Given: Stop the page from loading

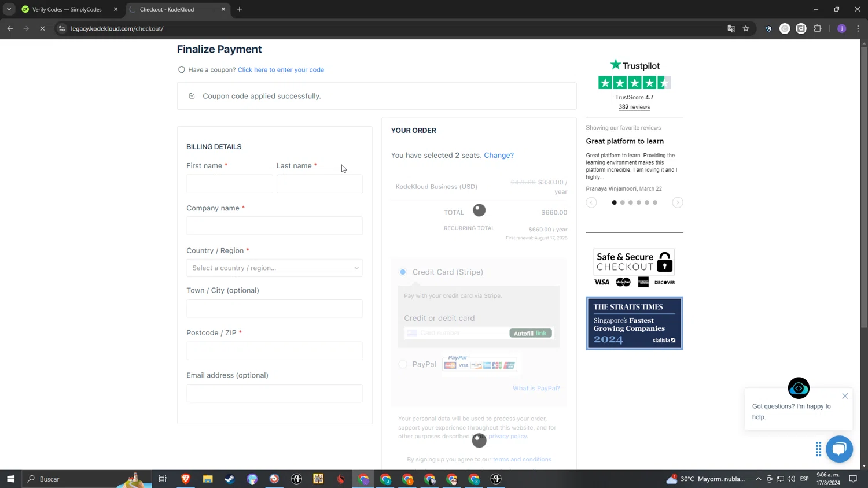Looking at the screenshot, I should [42, 28].
